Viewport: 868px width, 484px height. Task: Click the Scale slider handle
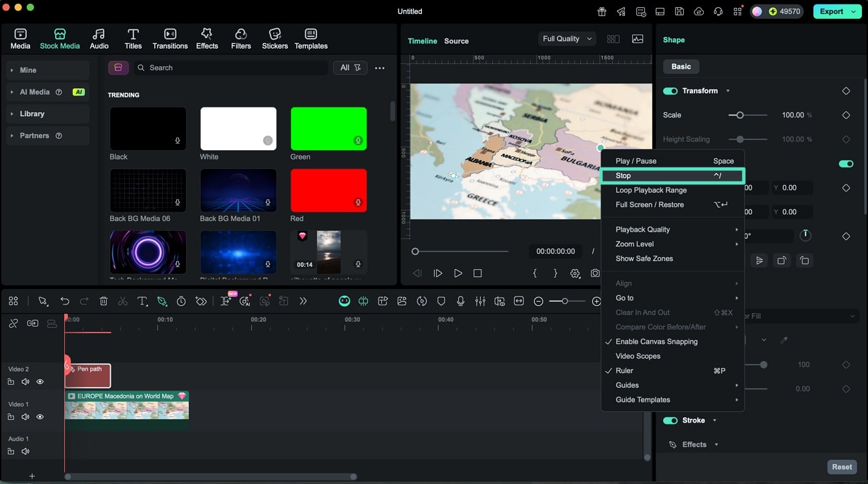pyautogui.click(x=740, y=115)
